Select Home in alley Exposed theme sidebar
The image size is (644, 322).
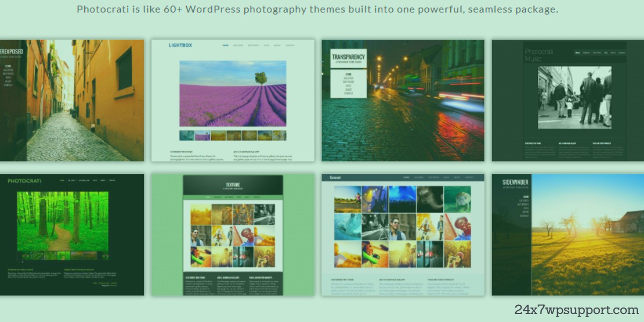click(8, 66)
